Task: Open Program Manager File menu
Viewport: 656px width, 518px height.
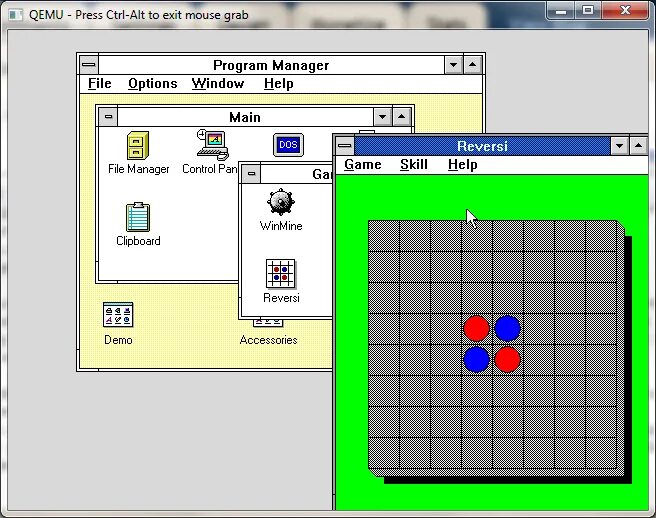Action: tap(100, 84)
